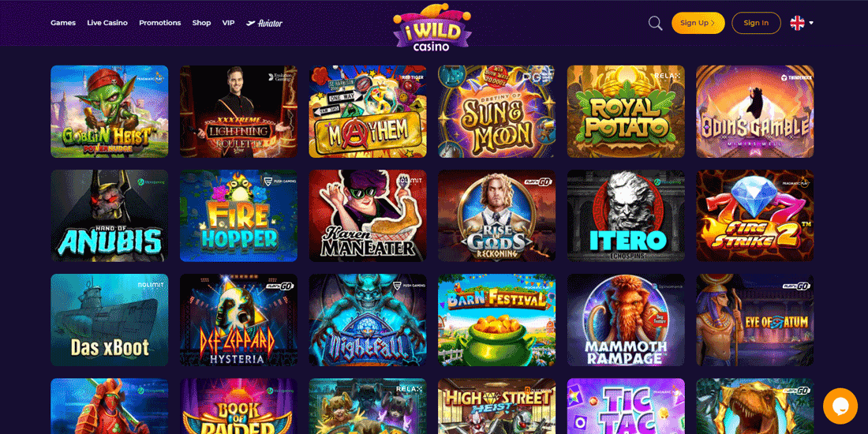Open the search magnifier icon
Viewport: 868px width, 434px height.
pyautogui.click(x=655, y=23)
